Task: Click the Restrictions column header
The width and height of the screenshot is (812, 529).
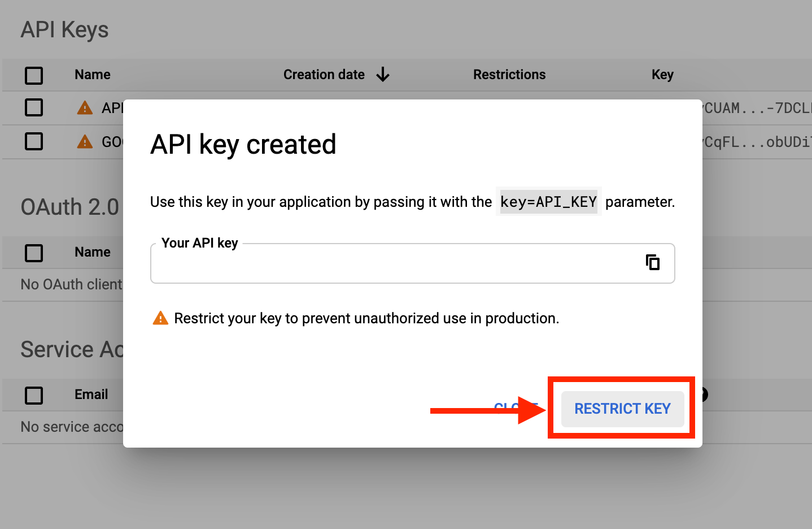Action: click(x=509, y=74)
